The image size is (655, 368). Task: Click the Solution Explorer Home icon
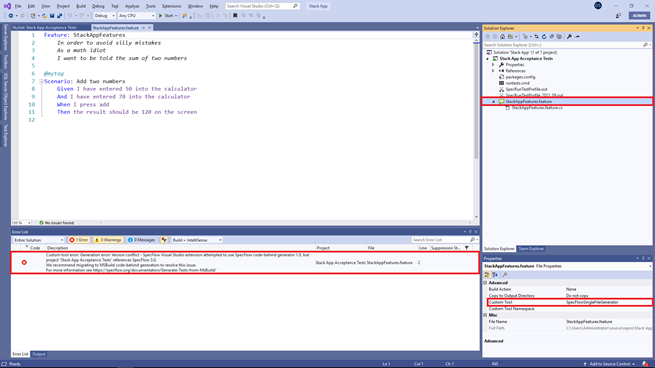pyautogui.click(x=503, y=37)
